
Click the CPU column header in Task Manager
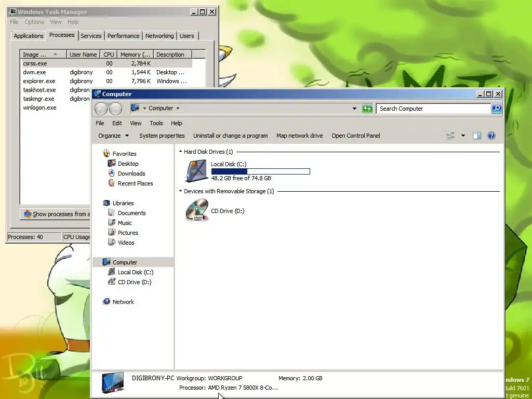coord(109,54)
